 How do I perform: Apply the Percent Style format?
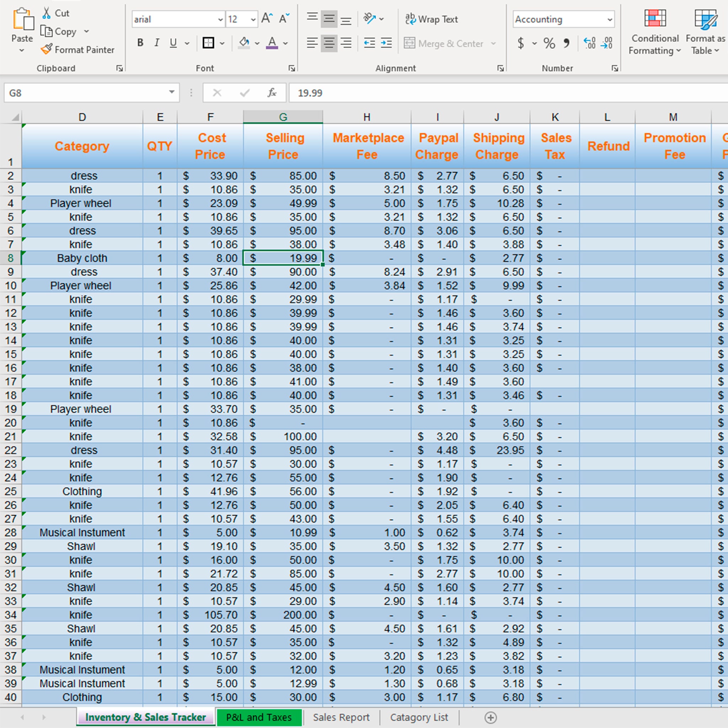[550, 43]
